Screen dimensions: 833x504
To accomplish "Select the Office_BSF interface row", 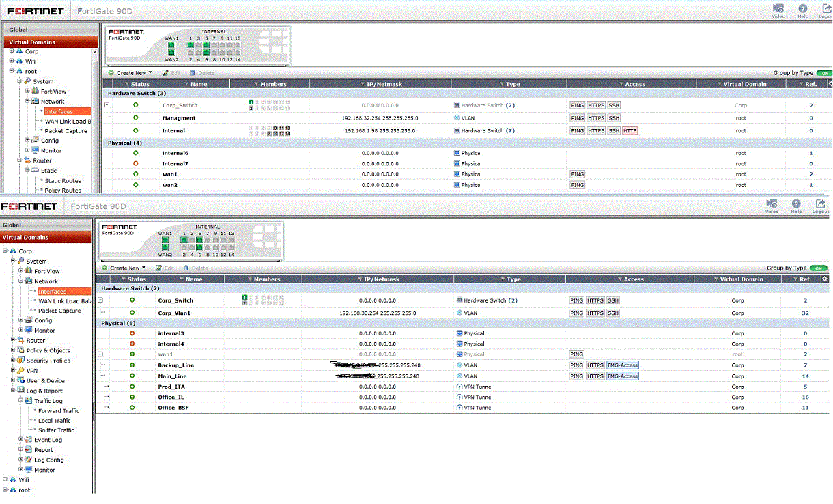I will [463, 408].
